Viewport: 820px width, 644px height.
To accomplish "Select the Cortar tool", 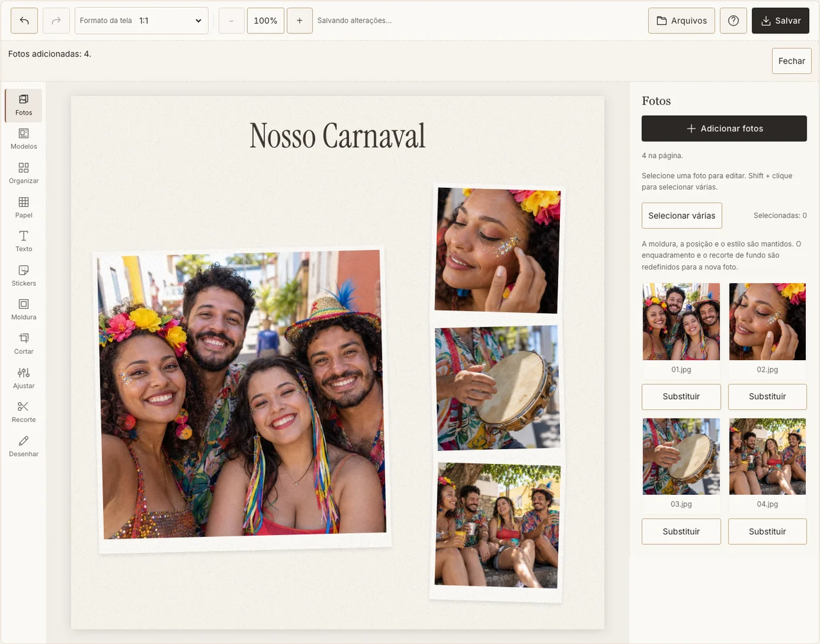I will coord(24,344).
